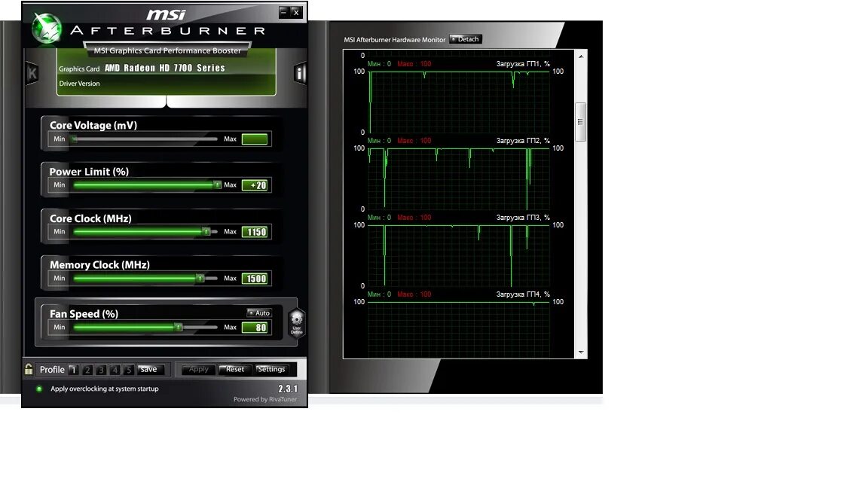
Task: Select profile slot 5
Action: click(x=128, y=370)
